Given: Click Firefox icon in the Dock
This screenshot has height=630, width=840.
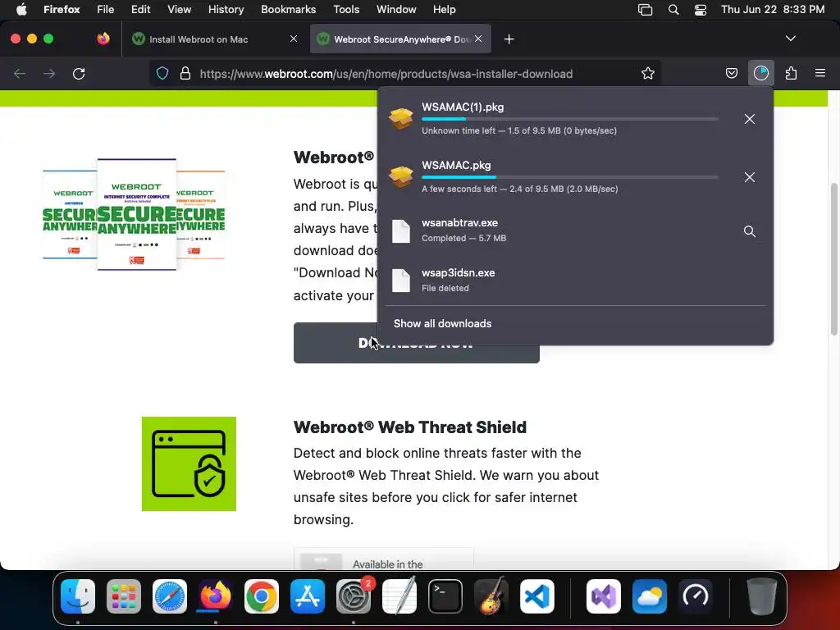Looking at the screenshot, I should point(216,596).
